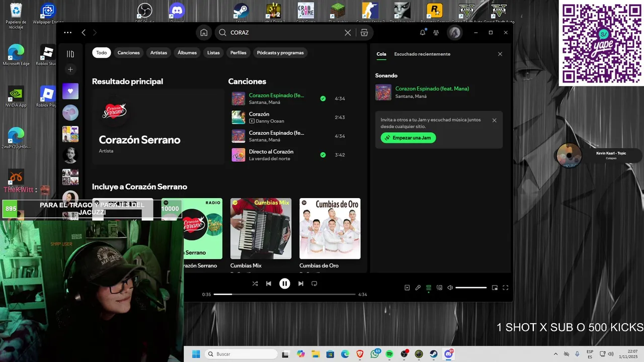Image resolution: width=644 pixels, height=362 pixels.
Task: Open the Now Playing view icon
Action: coord(407,288)
